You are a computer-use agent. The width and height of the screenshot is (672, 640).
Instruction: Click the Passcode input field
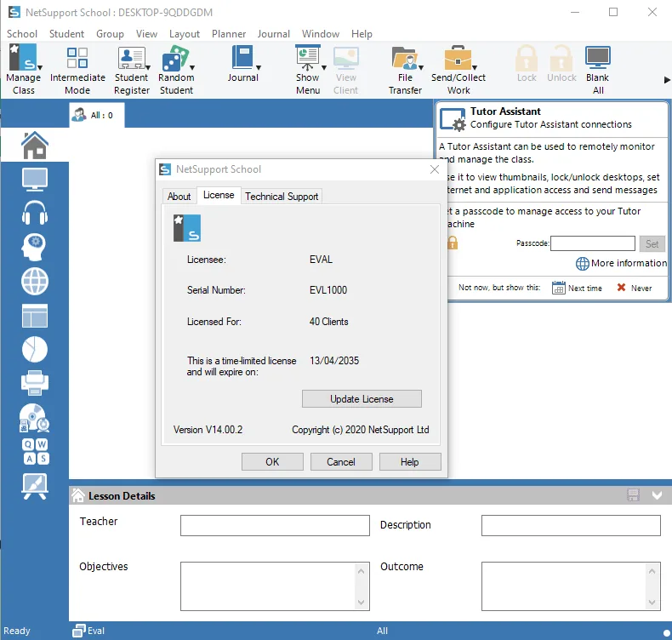click(x=593, y=243)
